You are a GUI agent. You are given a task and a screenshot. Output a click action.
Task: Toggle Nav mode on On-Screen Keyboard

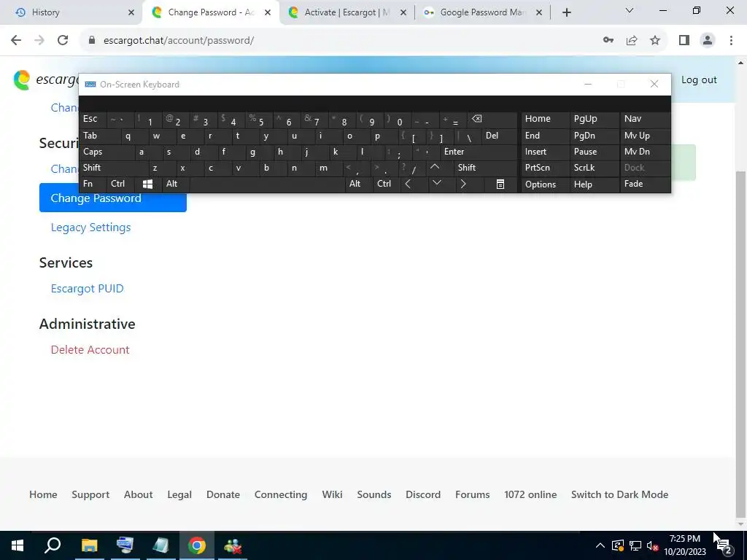[x=645, y=119]
